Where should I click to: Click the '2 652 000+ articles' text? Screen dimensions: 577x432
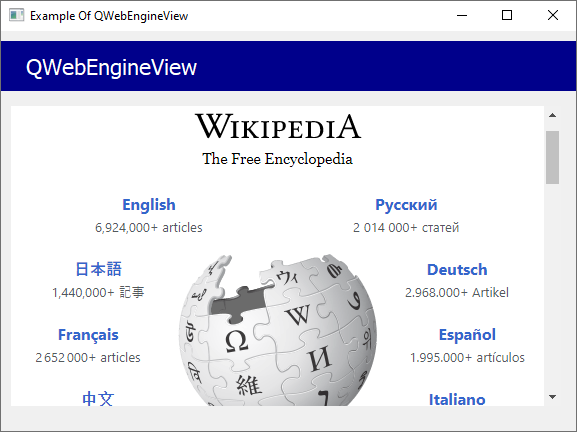click(x=88, y=357)
